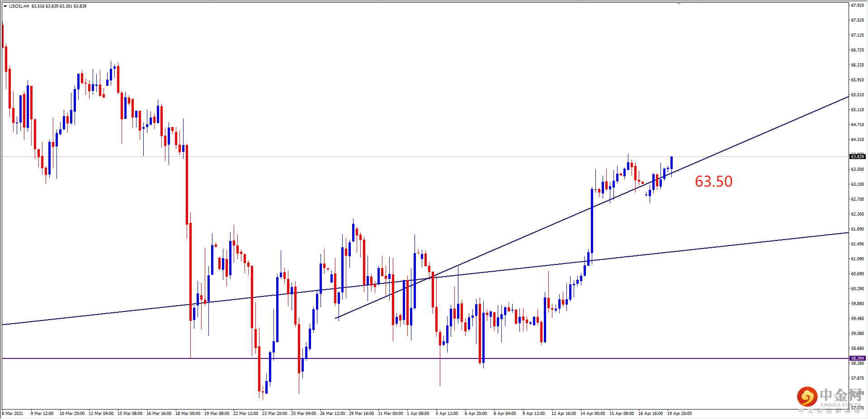The image size is (868, 419).
Task: Click the red 63.50 text label
Action: pyautogui.click(x=713, y=181)
